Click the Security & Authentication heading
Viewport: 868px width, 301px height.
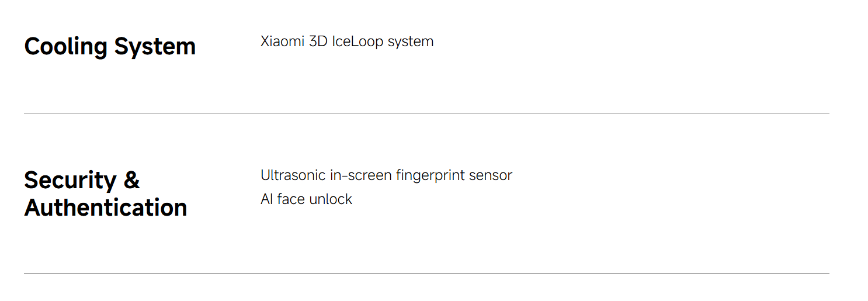point(105,193)
